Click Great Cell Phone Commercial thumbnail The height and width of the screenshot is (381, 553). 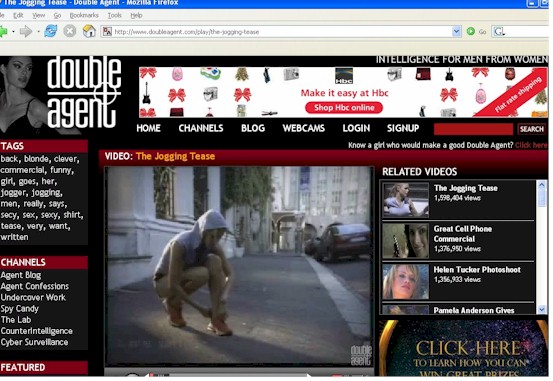point(406,240)
